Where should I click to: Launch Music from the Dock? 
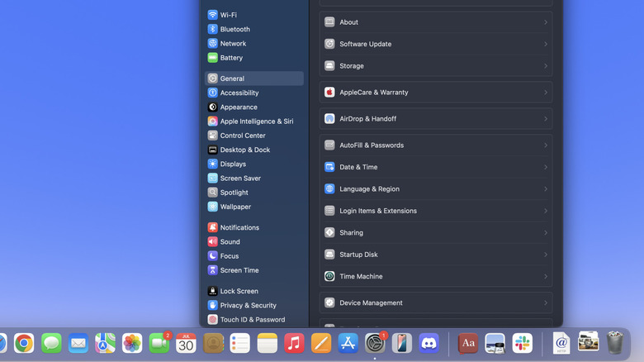(x=294, y=343)
